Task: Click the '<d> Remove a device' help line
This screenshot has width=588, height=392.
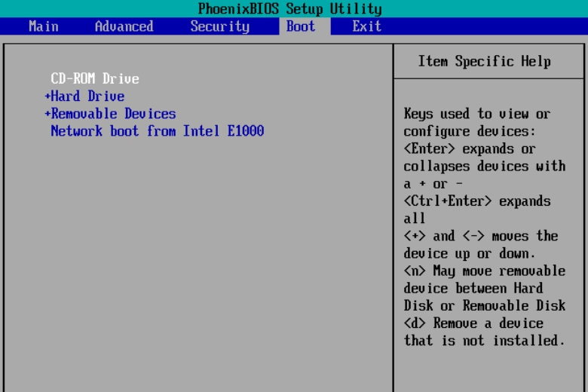Action: 473,323
